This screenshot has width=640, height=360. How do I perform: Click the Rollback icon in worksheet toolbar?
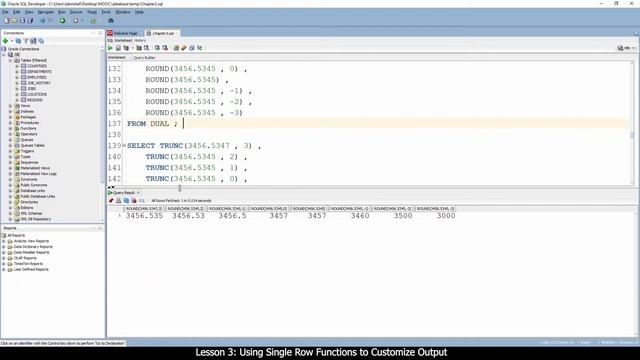coord(165,48)
